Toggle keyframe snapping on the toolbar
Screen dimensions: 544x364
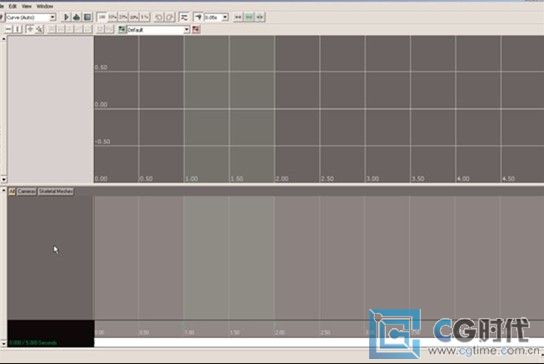[x=198, y=17]
